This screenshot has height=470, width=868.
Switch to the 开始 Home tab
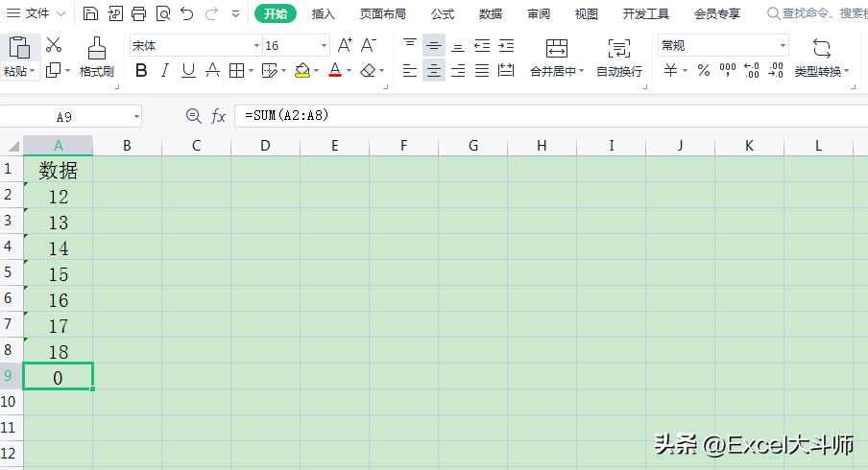click(276, 13)
